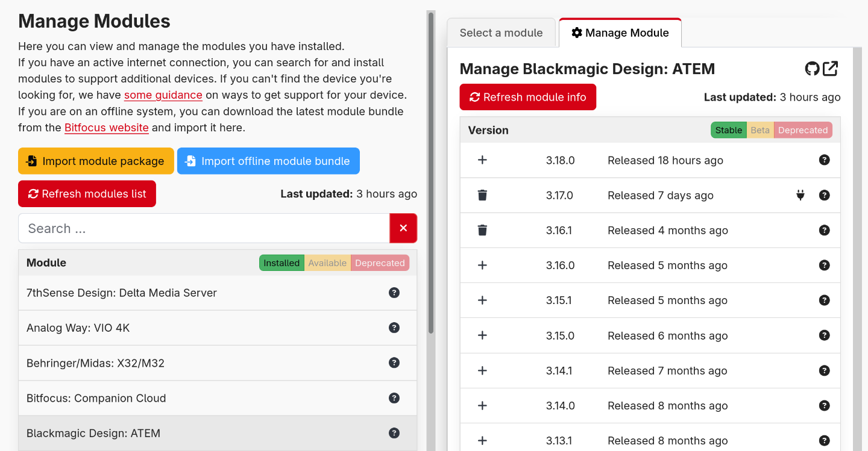Toggle the Stable version filter

[x=729, y=129]
